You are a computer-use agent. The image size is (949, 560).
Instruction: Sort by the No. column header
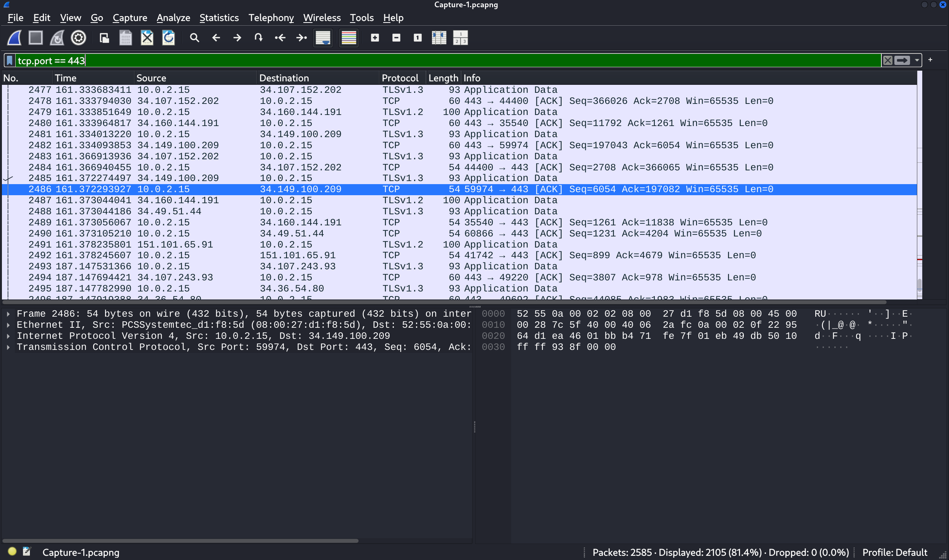(x=27, y=78)
